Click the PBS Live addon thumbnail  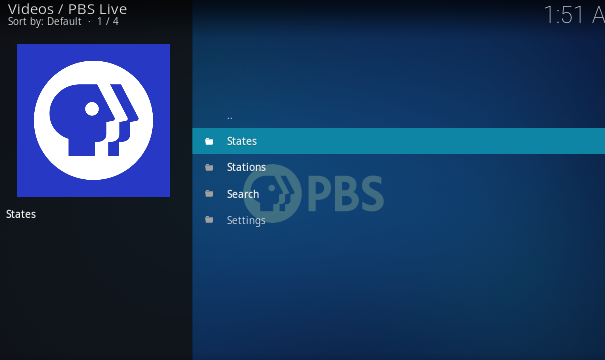point(93,120)
